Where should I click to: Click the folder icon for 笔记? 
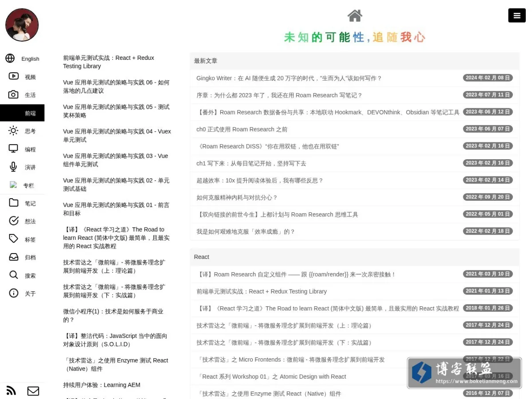[x=14, y=203]
